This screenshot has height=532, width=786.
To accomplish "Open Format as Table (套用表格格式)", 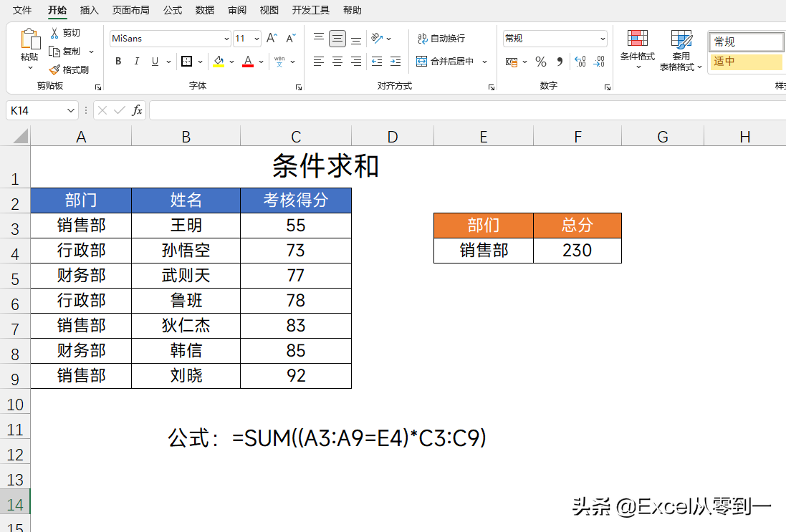I will click(x=681, y=50).
